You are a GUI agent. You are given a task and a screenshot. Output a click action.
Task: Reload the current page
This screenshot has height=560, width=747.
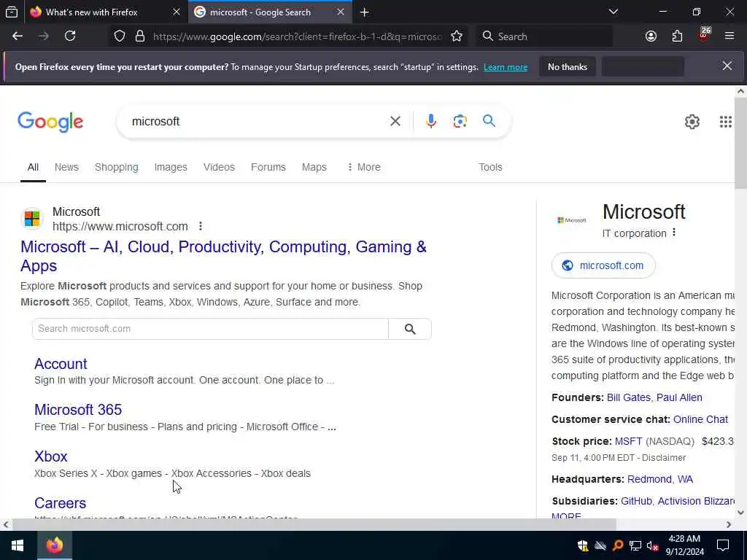click(x=70, y=36)
